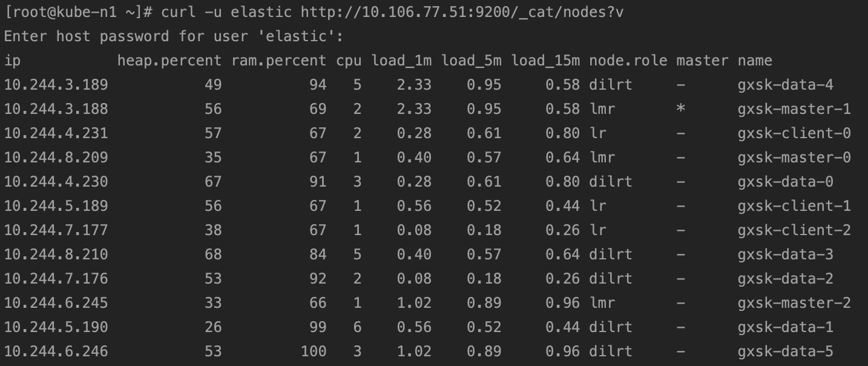Click IP address 10.244.8.210
Viewport: 868px width, 366px height.
[x=56, y=255]
